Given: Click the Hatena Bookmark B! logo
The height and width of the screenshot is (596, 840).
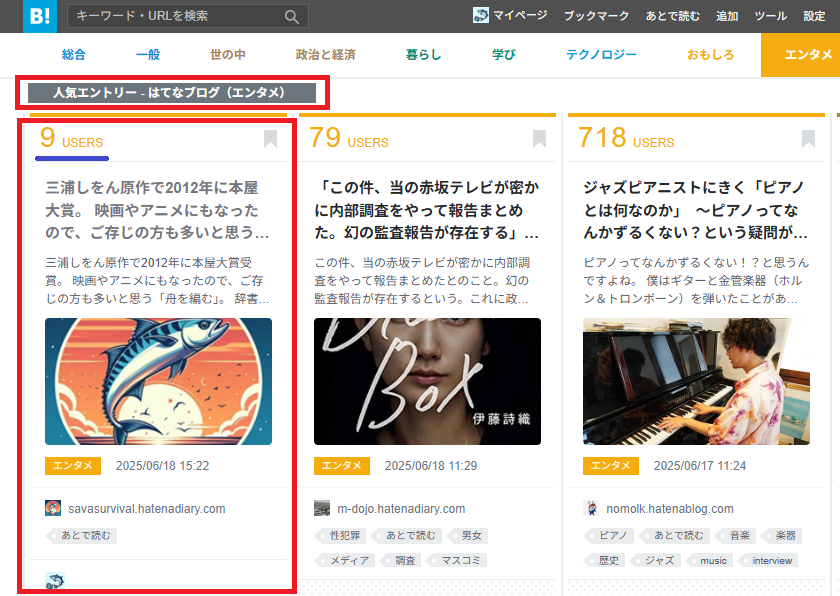Looking at the screenshot, I should [40, 16].
